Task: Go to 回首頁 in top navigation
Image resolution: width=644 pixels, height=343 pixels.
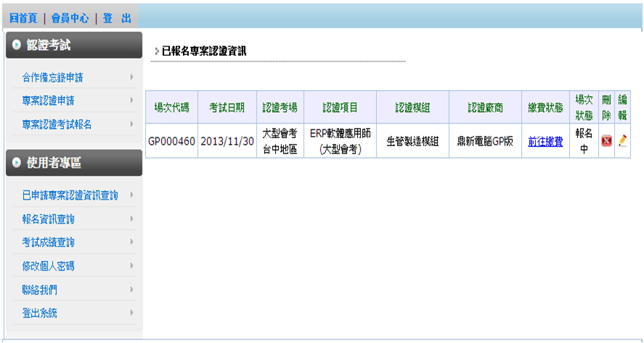Action: 23,18
